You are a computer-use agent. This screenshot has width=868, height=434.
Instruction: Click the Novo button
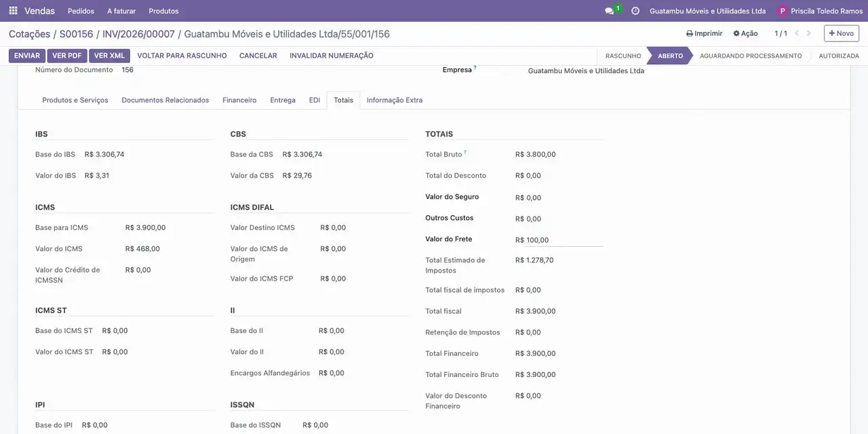point(842,33)
